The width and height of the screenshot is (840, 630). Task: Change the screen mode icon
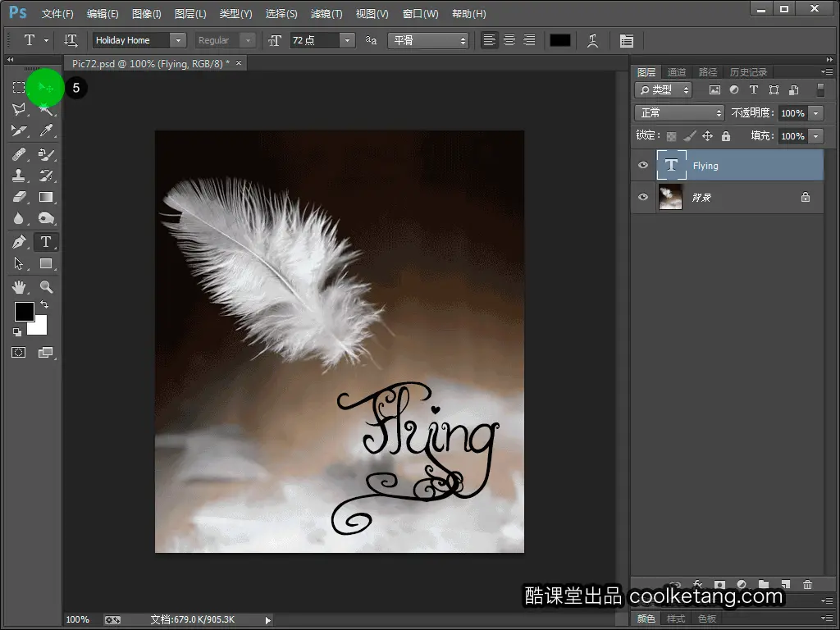(46, 353)
